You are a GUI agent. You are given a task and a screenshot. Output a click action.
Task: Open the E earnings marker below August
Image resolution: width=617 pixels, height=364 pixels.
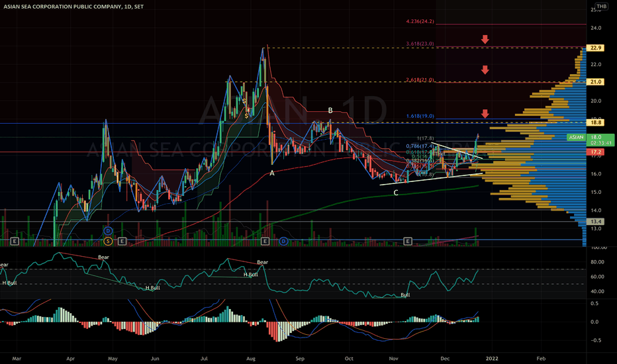(265, 241)
